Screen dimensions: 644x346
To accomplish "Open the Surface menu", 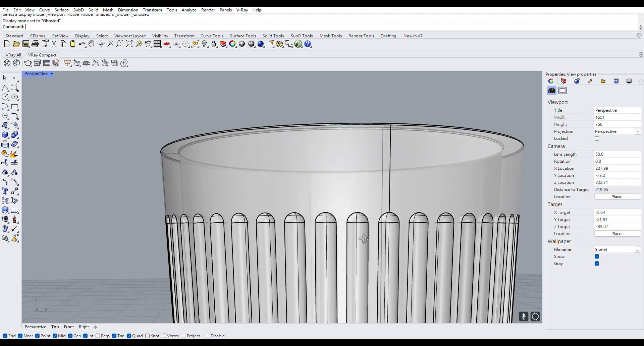I will 61,10.
